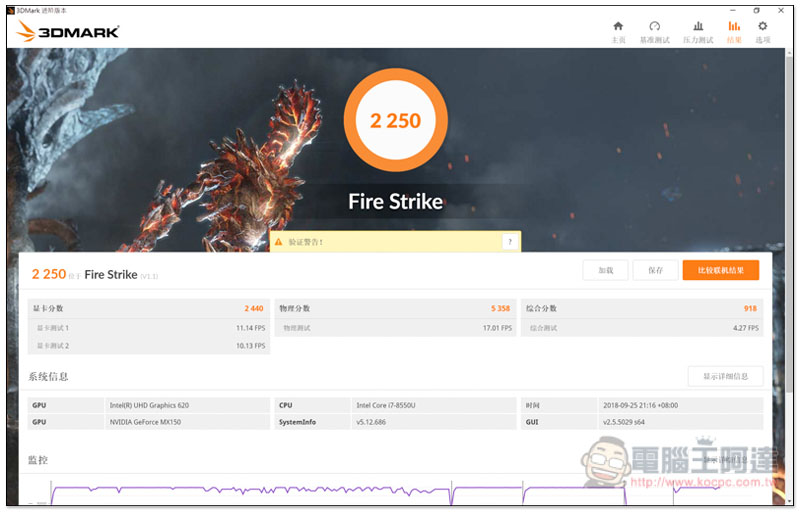
Task: Click the Fire Strike heading beside 2 250
Action: point(111,275)
